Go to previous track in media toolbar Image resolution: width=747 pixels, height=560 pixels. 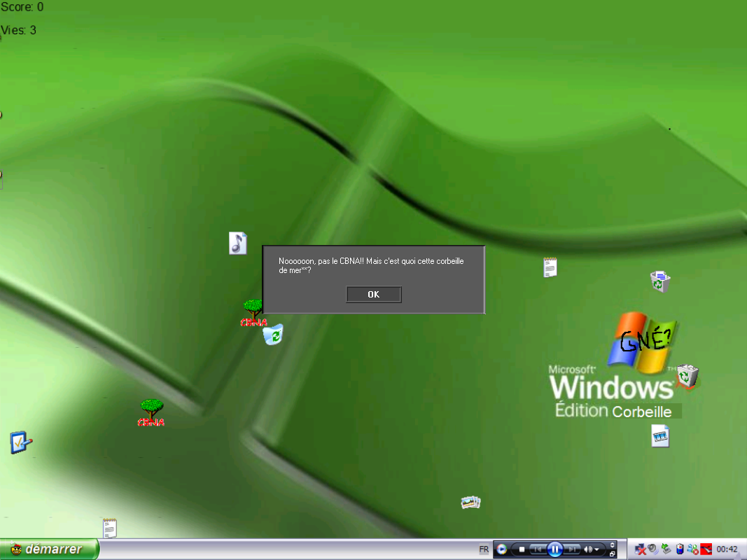point(537,549)
